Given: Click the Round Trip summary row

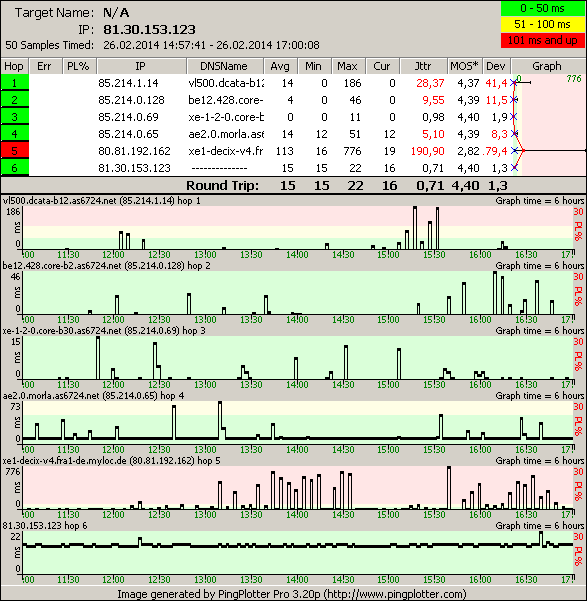Looking at the screenshot, I should [293, 186].
